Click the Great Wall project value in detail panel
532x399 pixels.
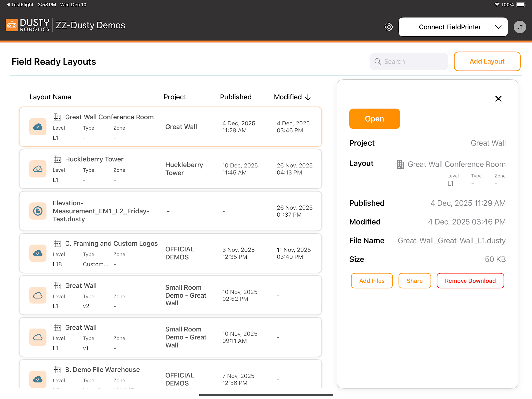[488, 143]
